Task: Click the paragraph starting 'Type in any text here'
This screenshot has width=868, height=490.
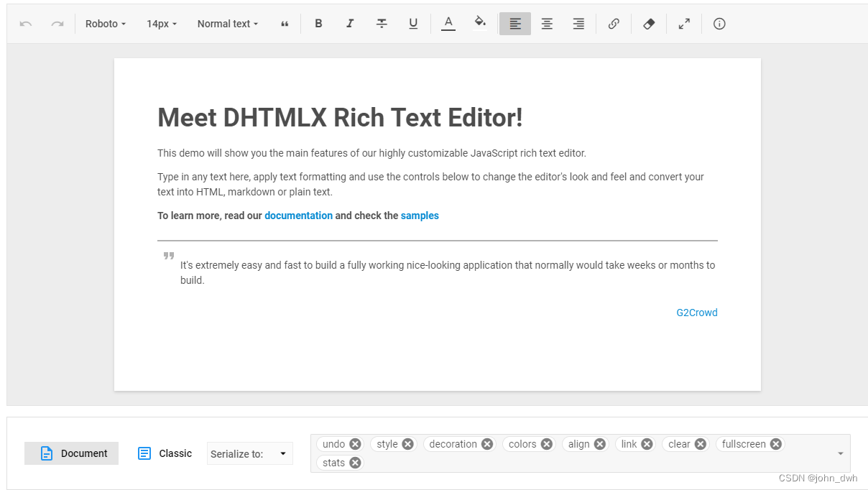Action: (x=430, y=184)
